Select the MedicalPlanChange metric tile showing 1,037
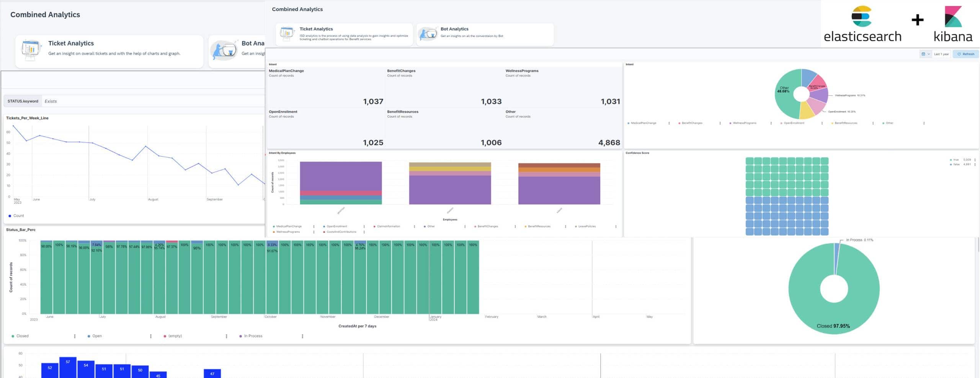 [326, 87]
